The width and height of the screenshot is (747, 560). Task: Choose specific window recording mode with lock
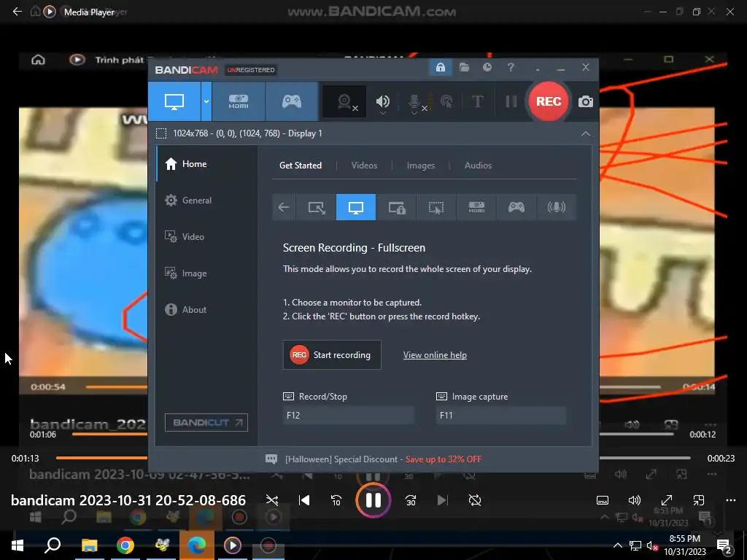click(x=396, y=207)
